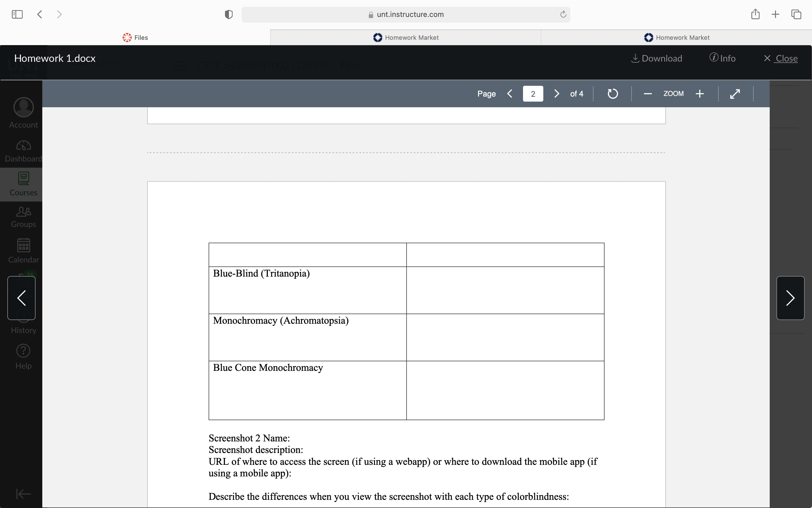Open the Groups sidebar item

[x=23, y=217]
